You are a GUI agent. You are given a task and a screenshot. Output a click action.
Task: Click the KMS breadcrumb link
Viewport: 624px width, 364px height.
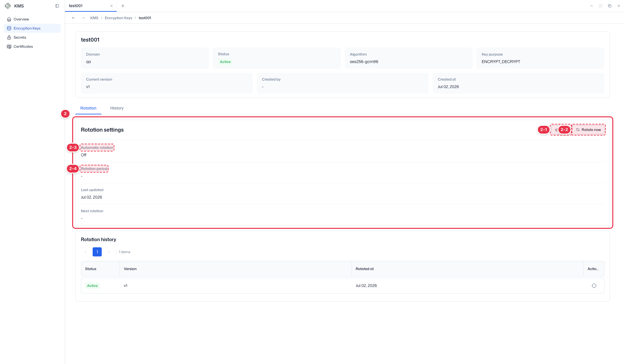coord(94,18)
